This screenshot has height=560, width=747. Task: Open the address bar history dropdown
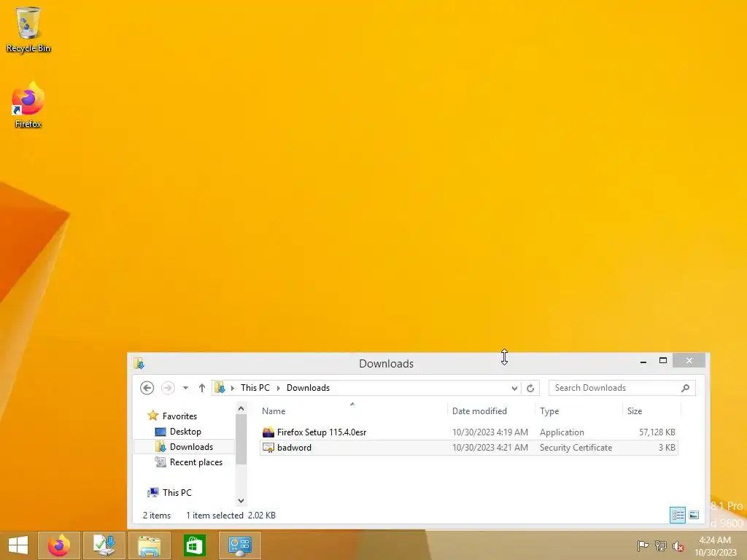(x=514, y=388)
